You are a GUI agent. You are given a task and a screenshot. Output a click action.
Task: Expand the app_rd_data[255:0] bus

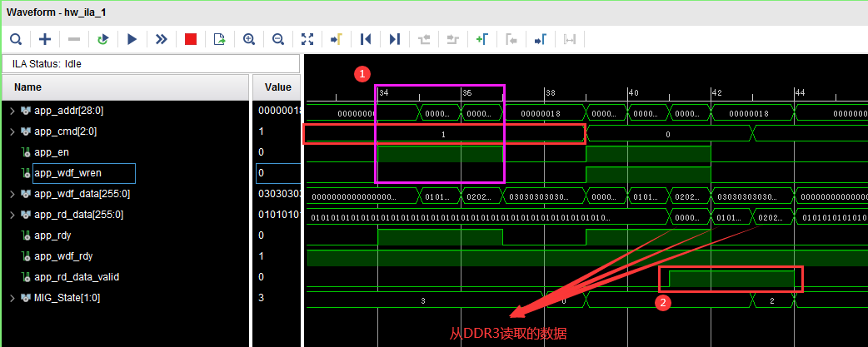[x=12, y=215]
